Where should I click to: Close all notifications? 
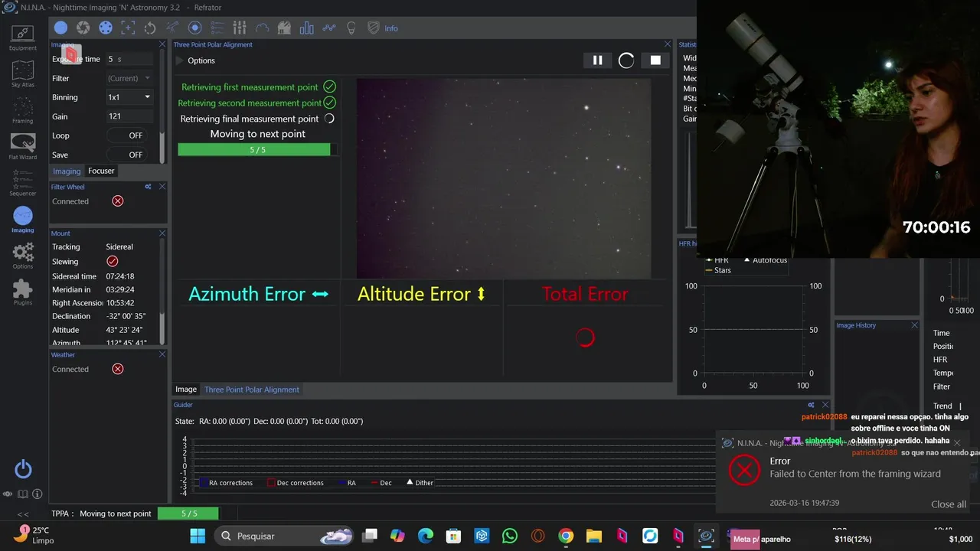tap(949, 504)
